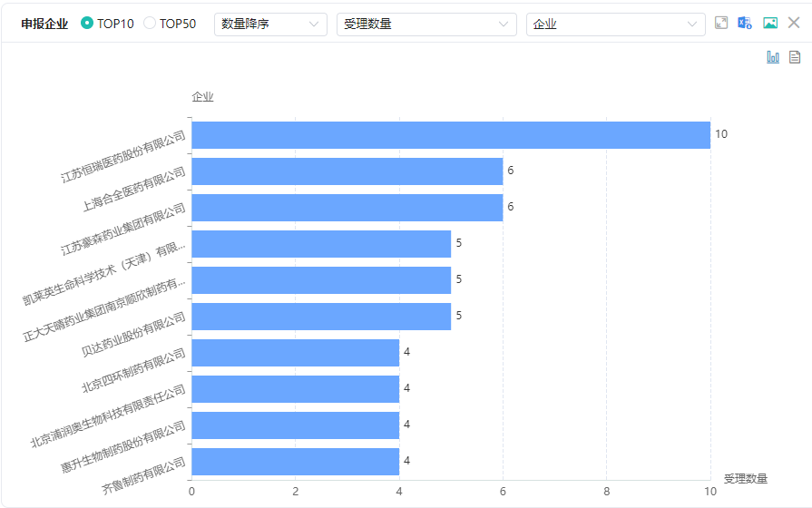Click the 正大天晴药业集团南京顺欣 bar
812x508 pixels.
(321, 280)
